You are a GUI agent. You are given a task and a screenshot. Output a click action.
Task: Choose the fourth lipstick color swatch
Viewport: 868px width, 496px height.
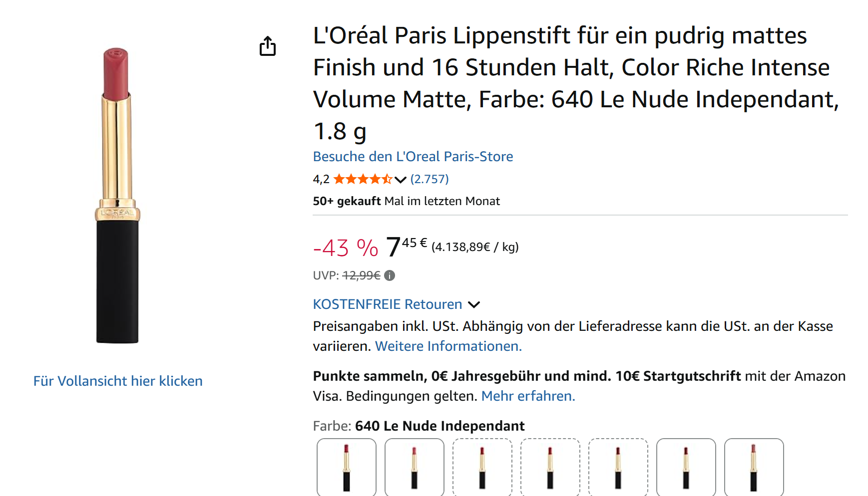click(x=550, y=467)
